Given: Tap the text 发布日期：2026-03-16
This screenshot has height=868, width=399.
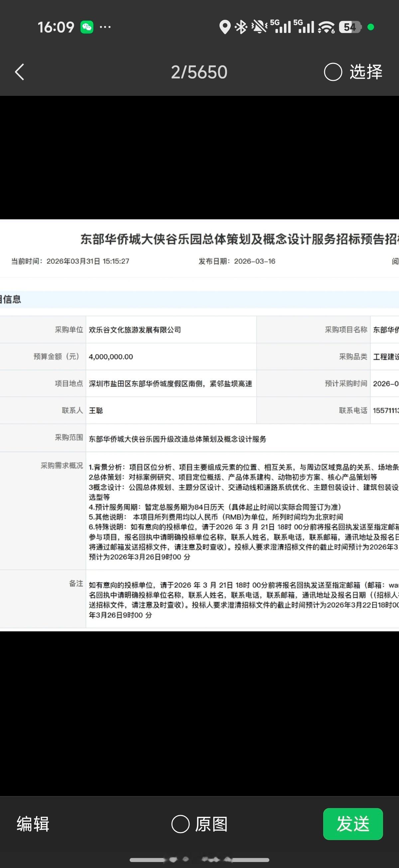Looking at the screenshot, I should (x=237, y=261).
